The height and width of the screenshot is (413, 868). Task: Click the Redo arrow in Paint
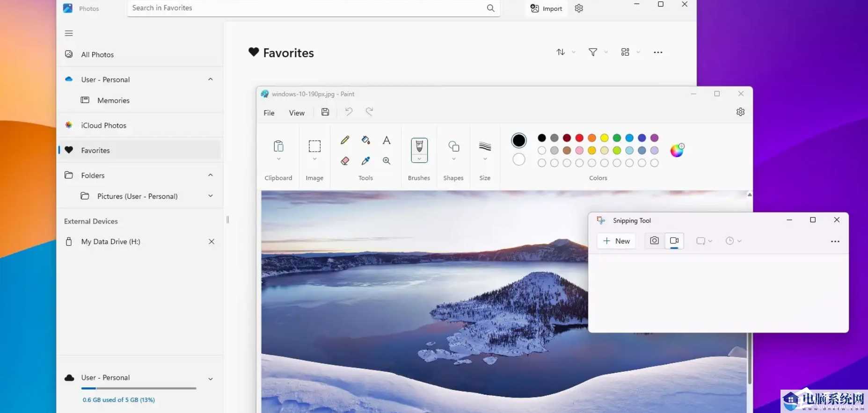click(x=369, y=112)
